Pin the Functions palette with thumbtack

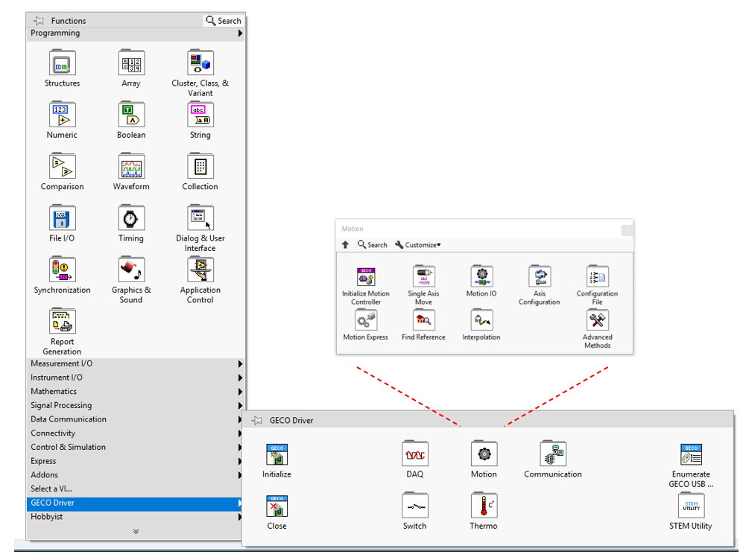pos(39,21)
